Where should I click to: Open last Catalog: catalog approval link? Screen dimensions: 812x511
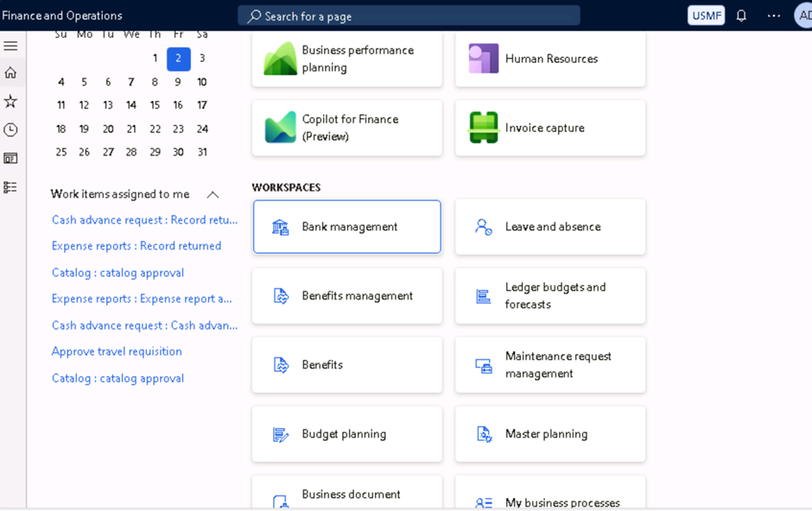tap(117, 378)
